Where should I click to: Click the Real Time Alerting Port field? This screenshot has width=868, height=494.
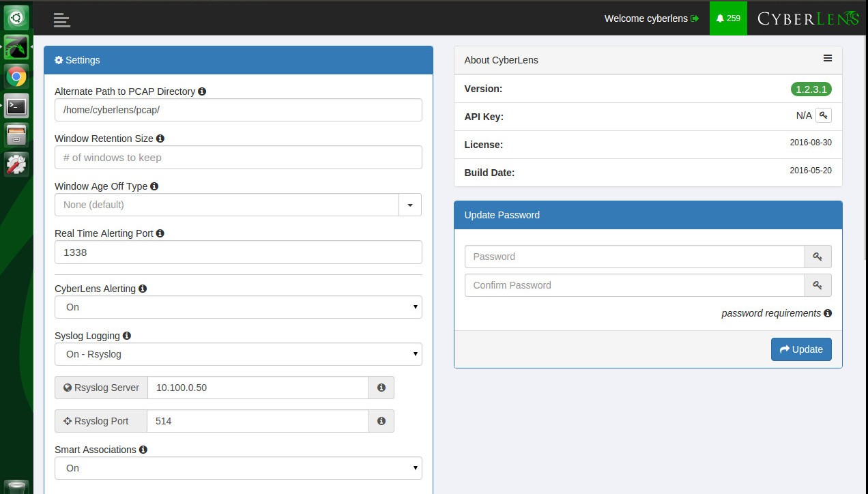tap(238, 252)
